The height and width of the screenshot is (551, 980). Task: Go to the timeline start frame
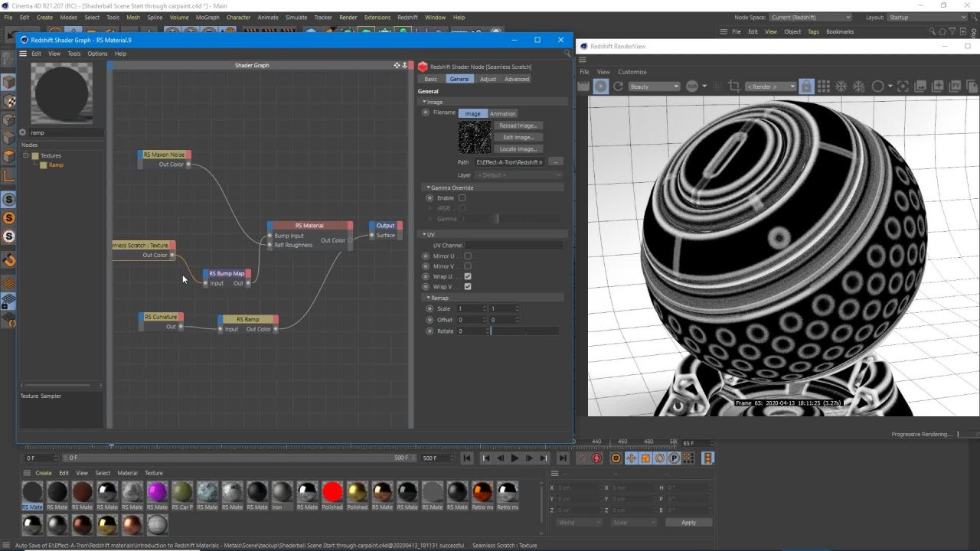(x=467, y=458)
